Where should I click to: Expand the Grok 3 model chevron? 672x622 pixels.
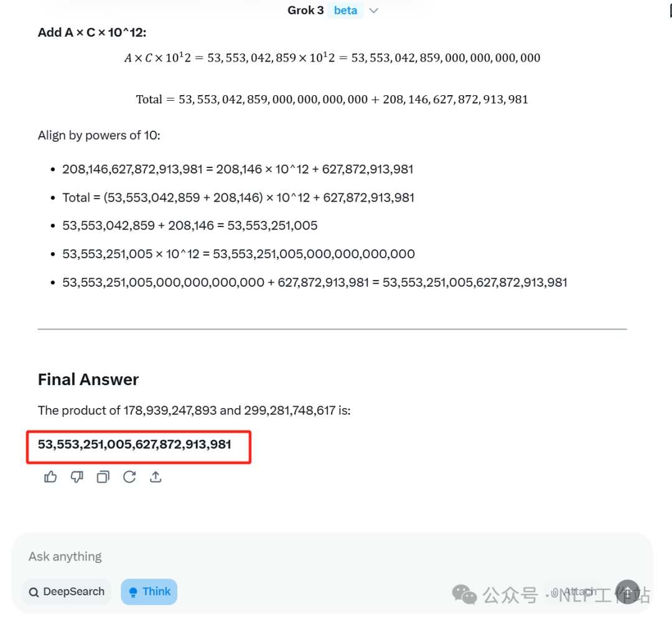click(x=374, y=11)
